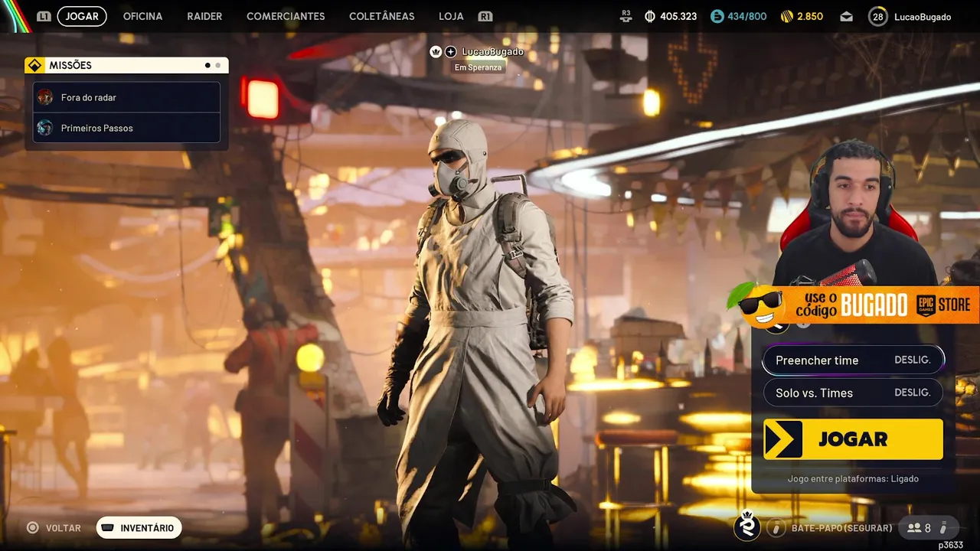The width and height of the screenshot is (980, 551).
Task: Click the Em Speranza status label
Action: (478, 67)
